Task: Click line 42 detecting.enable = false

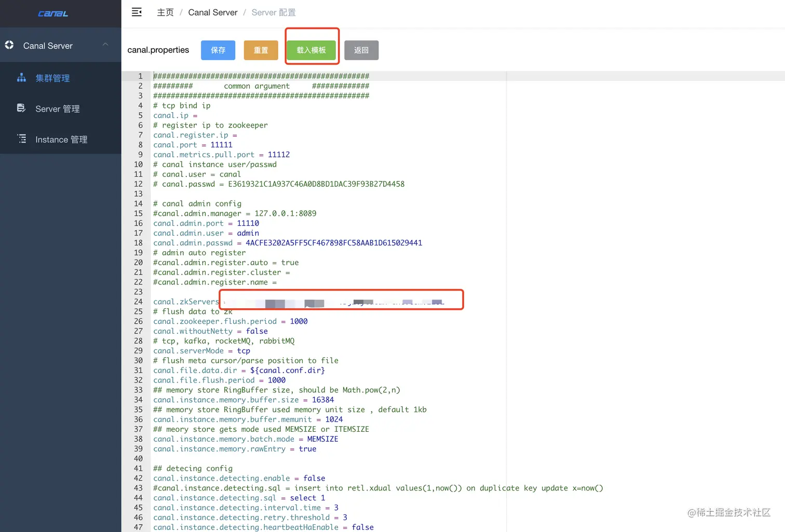Action: (x=239, y=479)
